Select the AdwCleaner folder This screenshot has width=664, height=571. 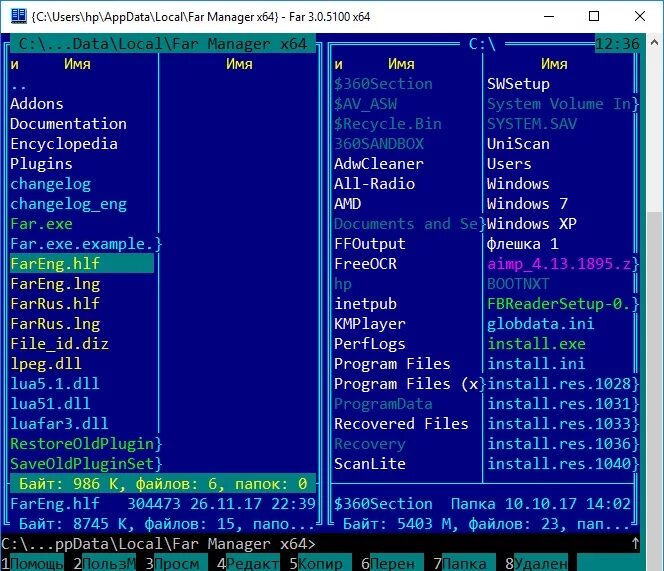point(379,164)
